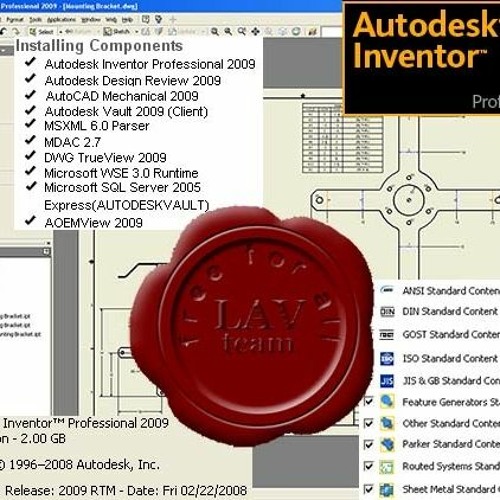This screenshot has height=500, width=500.
Task: Uncheck Sheet Metal Standard Content checkbox
Action: pyautogui.click(x=369, y=489)
